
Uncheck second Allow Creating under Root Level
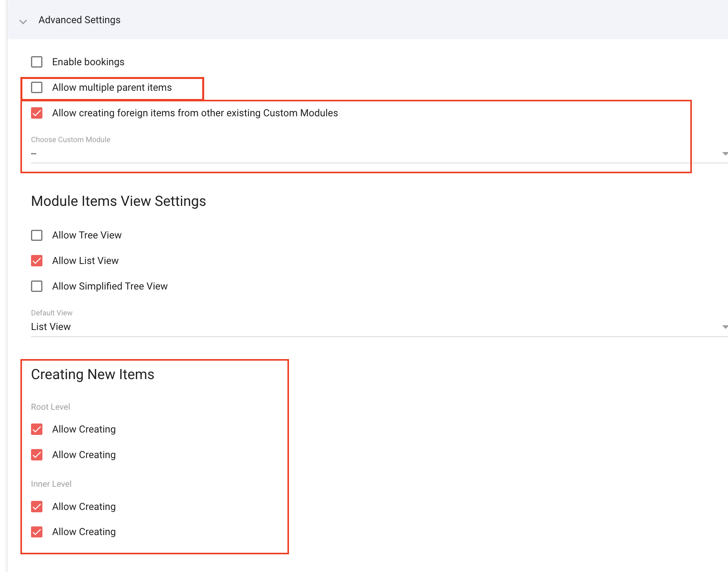37,455
